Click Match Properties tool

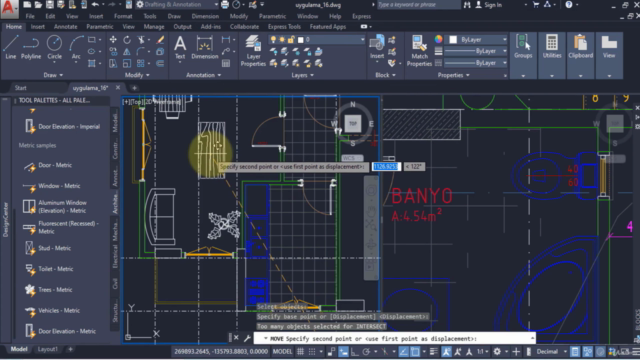pyautogui.click(x=419, y=51)
